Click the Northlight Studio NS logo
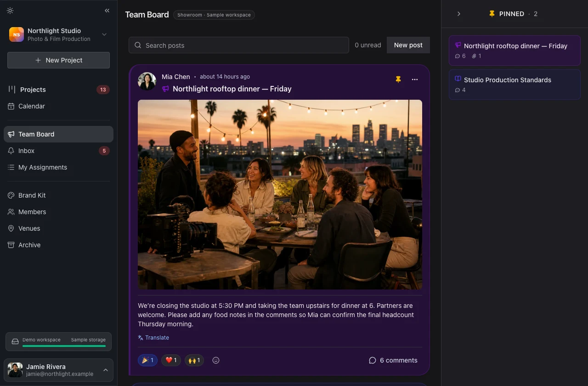 coord(17,34)
